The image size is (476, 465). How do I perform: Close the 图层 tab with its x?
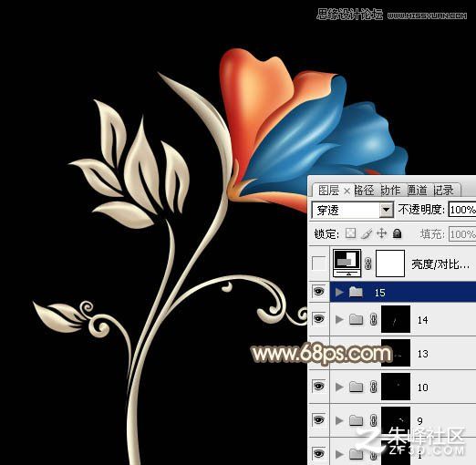(x=347, y=191)
